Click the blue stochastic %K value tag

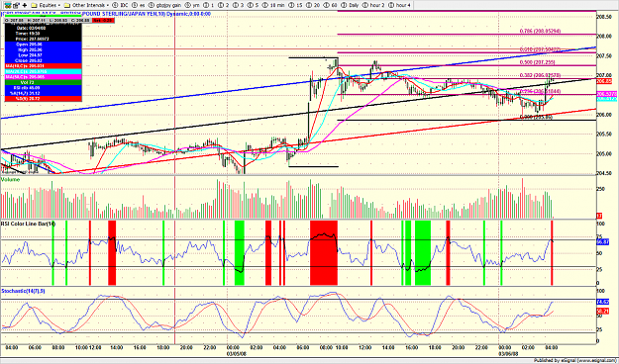click(x=603, y=302)
